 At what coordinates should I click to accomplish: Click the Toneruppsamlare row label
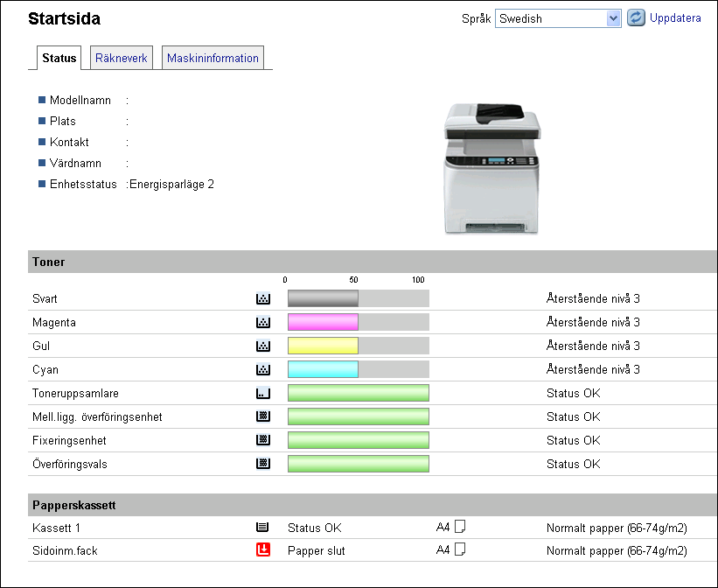pos(75,393)
